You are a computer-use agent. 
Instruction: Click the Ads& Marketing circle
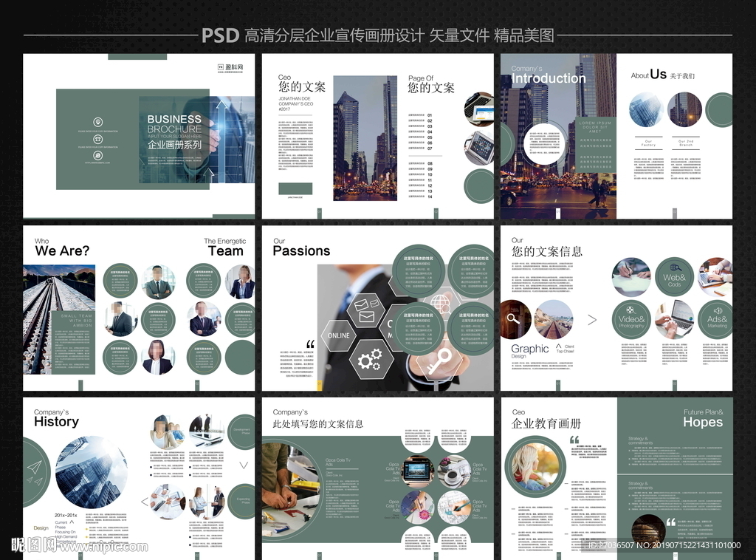tap(717, 319)
